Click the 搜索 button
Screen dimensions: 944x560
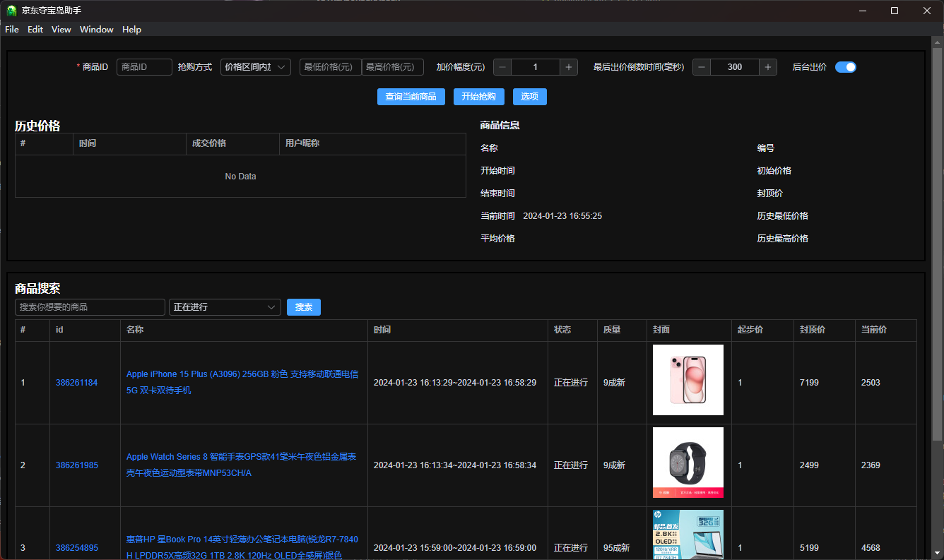click(x=304, y=307)
